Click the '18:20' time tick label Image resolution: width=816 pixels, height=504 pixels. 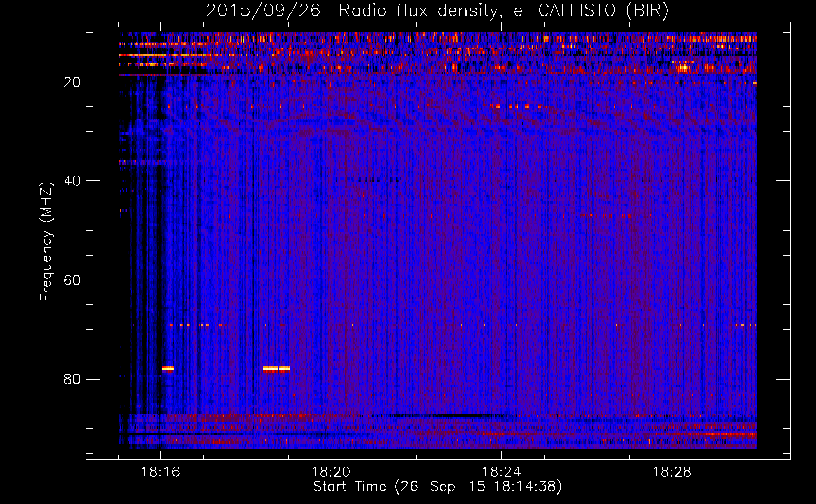point(331,472)
